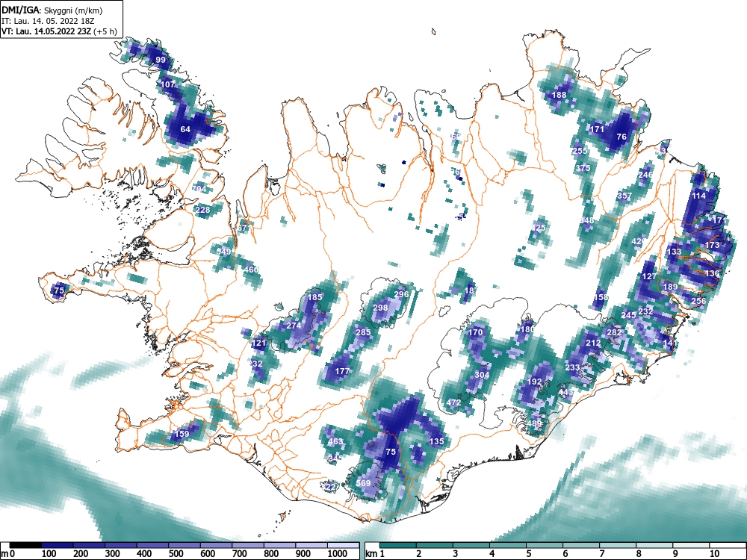Image resolution: width=747 pixels, height=560 pixels.
Task: Click the 189 visibility label
Action: click(670, 287)
